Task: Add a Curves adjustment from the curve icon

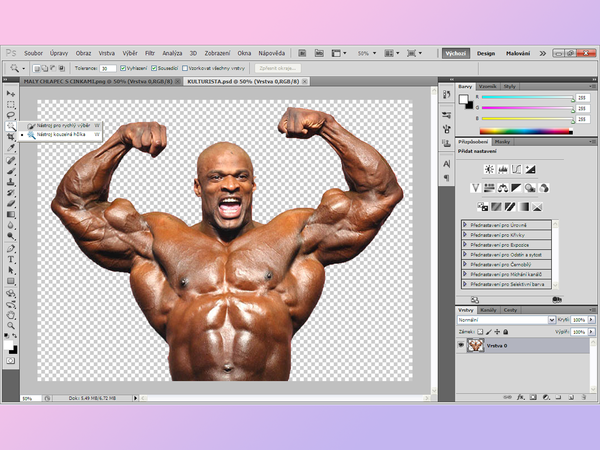Action: tap(515, 170)
